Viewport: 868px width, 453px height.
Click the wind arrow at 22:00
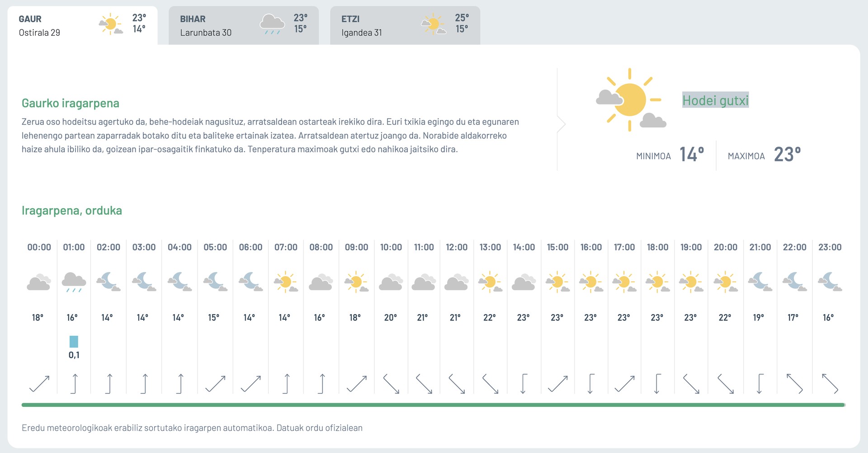coord(795,384)
